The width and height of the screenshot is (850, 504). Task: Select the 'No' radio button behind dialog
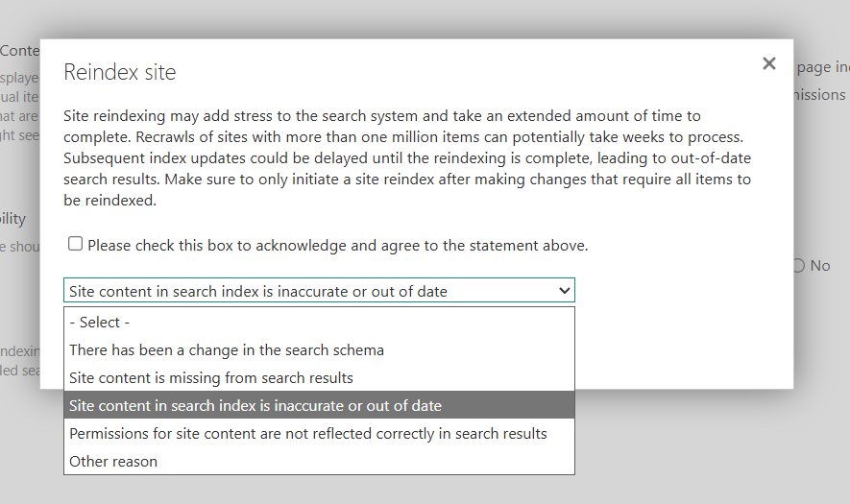click(799, 266)
